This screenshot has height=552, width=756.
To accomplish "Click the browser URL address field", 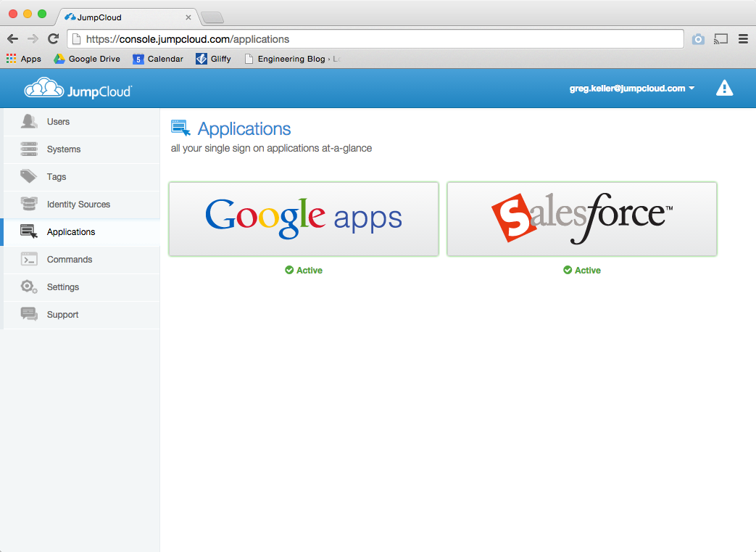I will [x=377, y=39].
